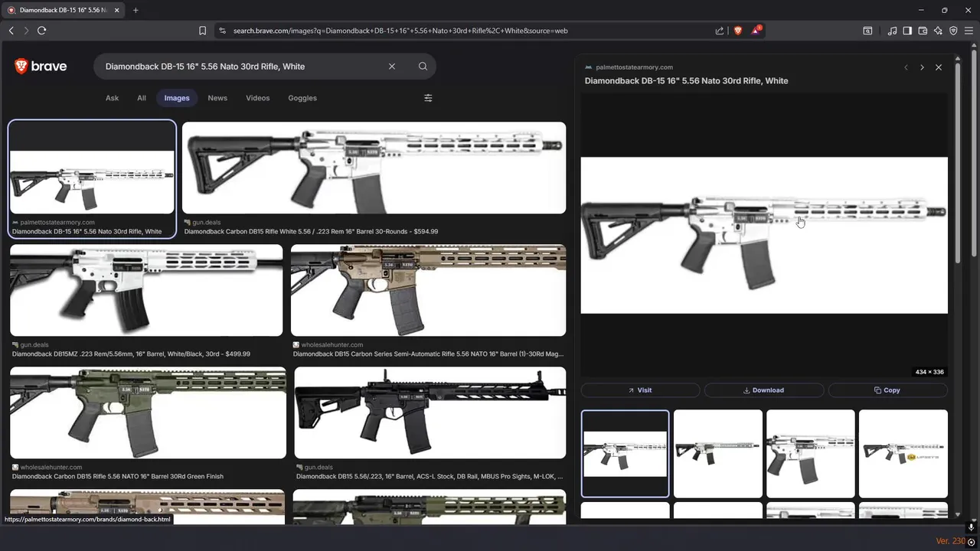Reload the current page
This screenshot has height=551, width=980.
coord(41,31)
